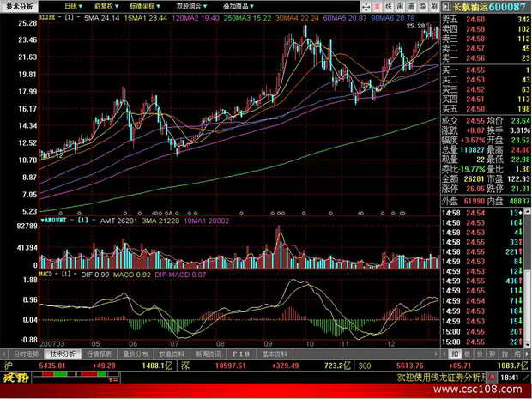Click the yellow 钱龙 logo at bottom left

(16, 378)
